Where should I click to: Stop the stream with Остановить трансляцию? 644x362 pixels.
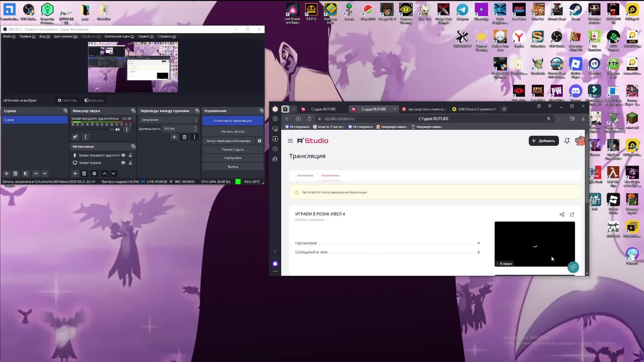point(233,121)
